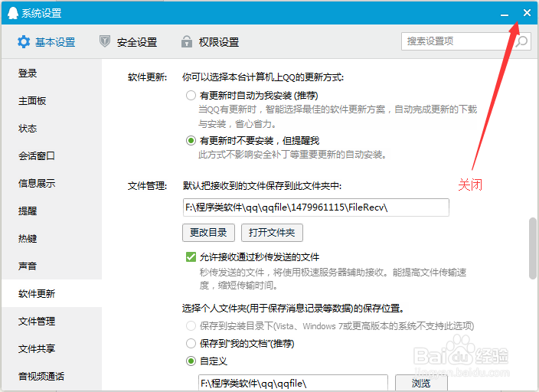Go to 提醒 in the sidebar
Viewport: 539px width, 392px height.
(51, 211)
